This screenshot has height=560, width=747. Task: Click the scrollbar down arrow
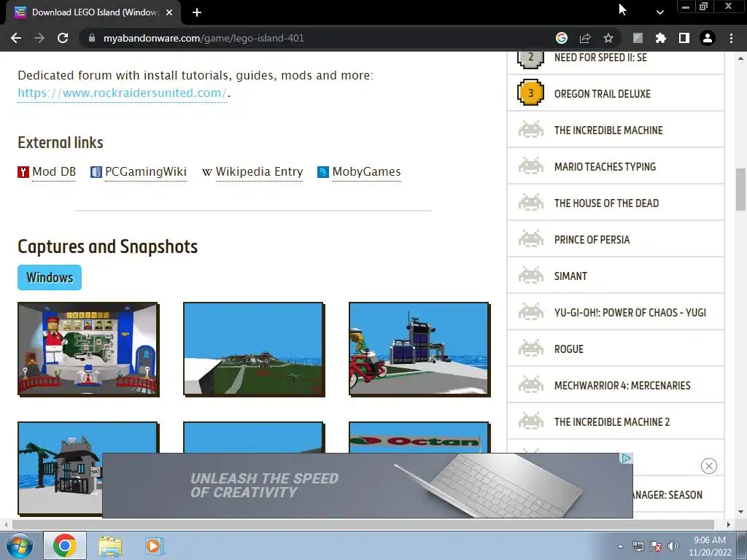(740, 513)
